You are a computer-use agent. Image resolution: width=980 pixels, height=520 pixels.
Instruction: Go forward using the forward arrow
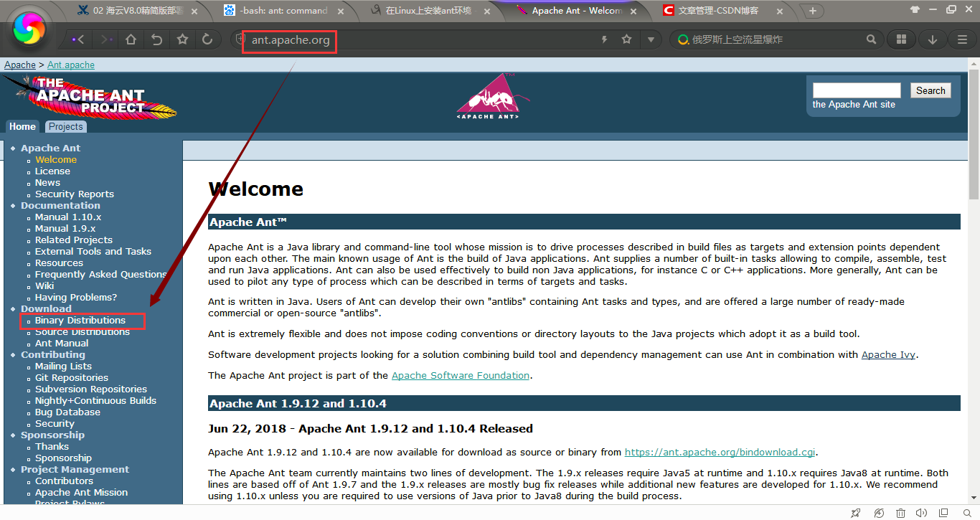pyautogui.click(x=106, y=39)
